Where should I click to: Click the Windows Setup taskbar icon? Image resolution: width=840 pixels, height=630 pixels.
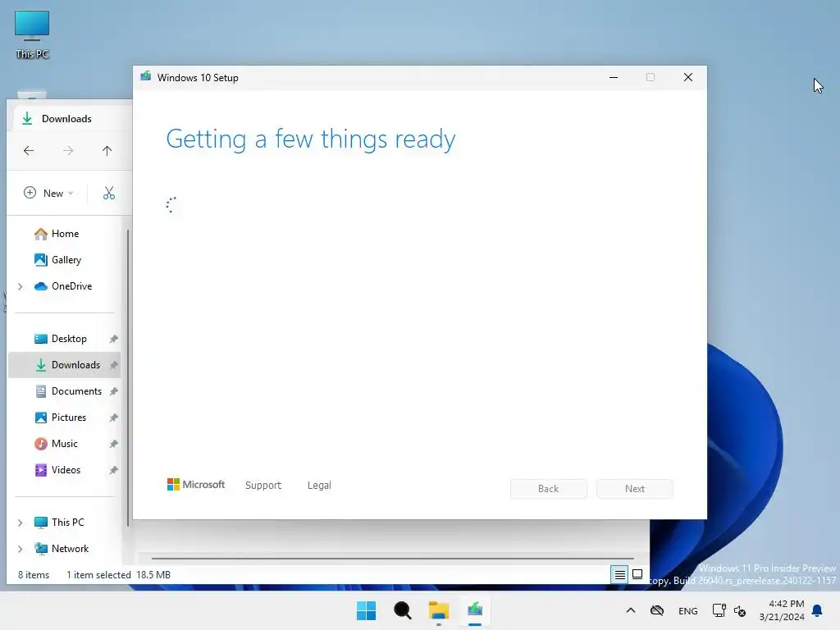point(475,610)
